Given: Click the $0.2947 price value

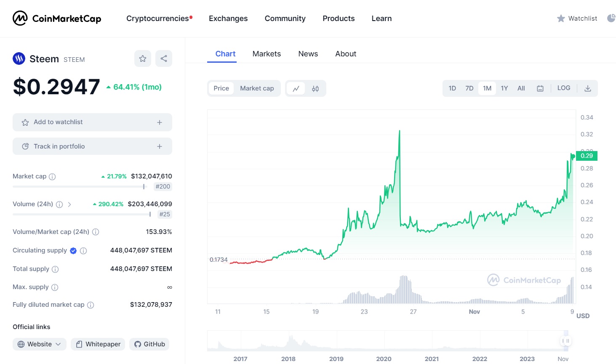Looking at the screenshot, I should pyautogui.click(x=56, y=87).
